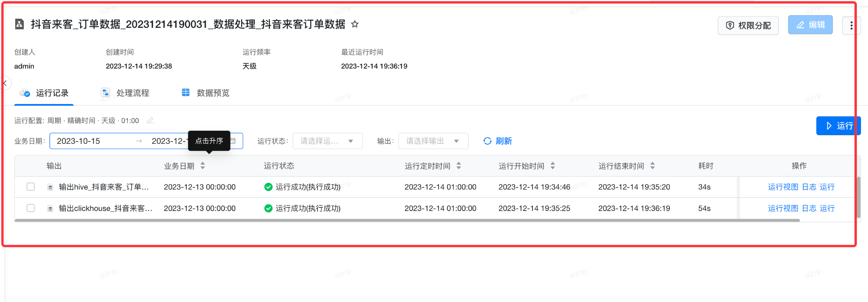Click the blue 运行 button
This screenshot has width=868, height=302.
point(838,126)
